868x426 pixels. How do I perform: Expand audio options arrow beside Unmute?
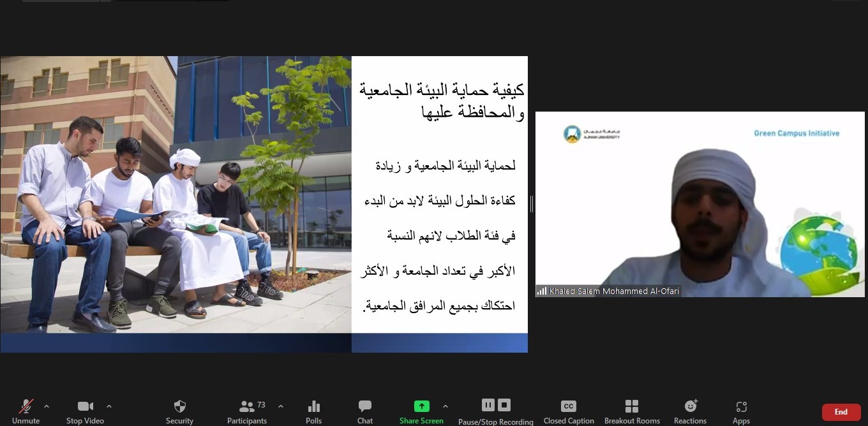point(46,406)
